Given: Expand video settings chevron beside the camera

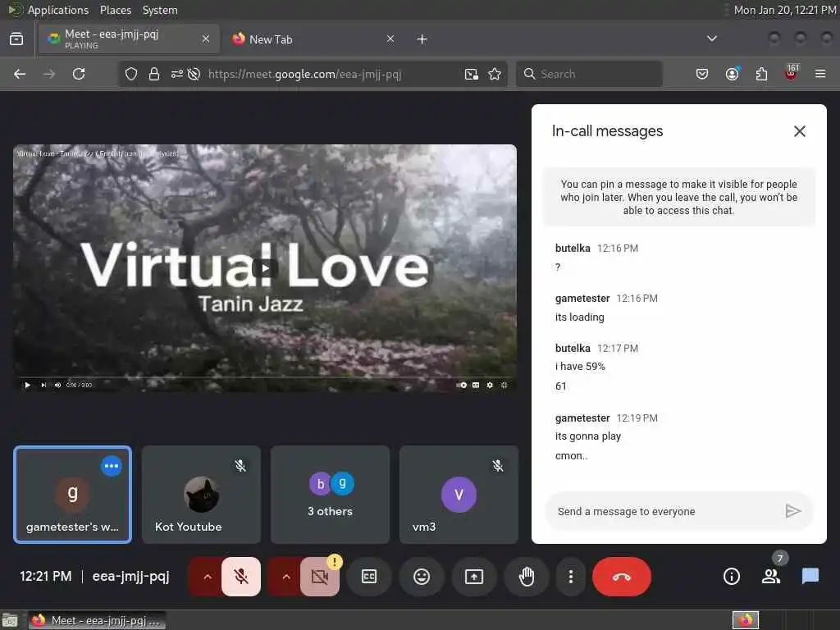Looking at the screenshot, I should (286, 577).
